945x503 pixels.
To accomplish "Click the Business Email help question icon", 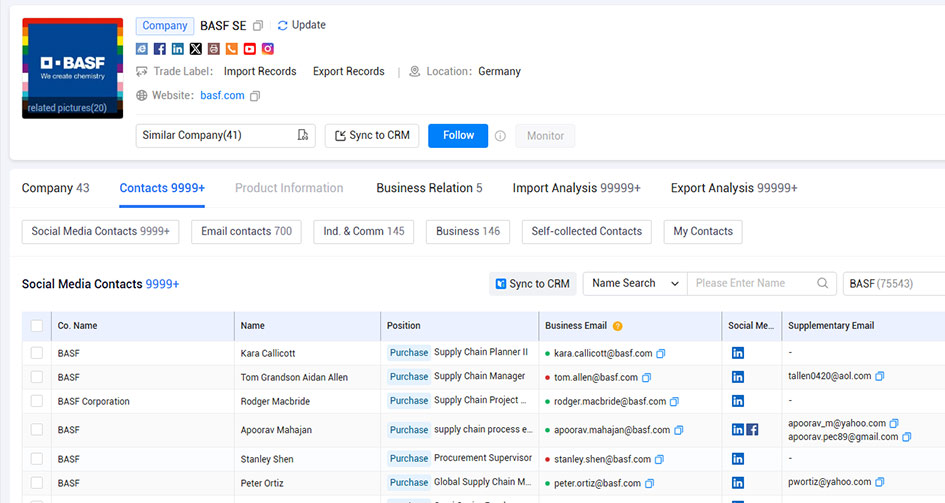I will tap(617, 326).
